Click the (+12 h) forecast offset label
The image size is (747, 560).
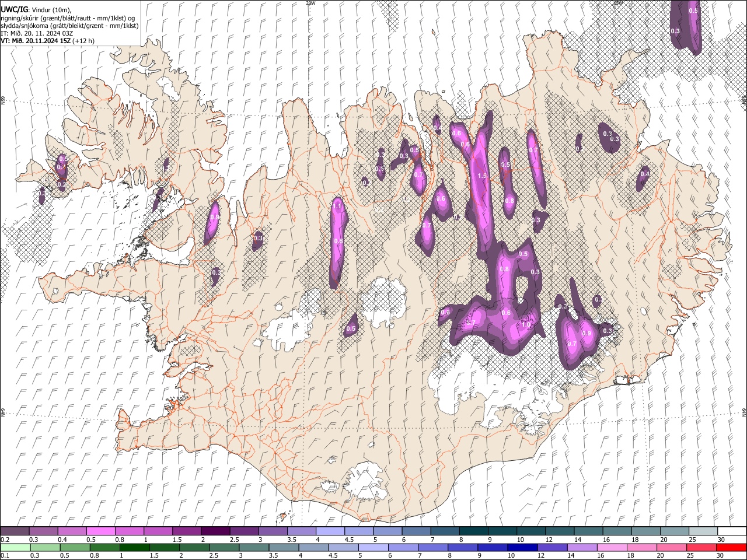[x=83, y=41]
